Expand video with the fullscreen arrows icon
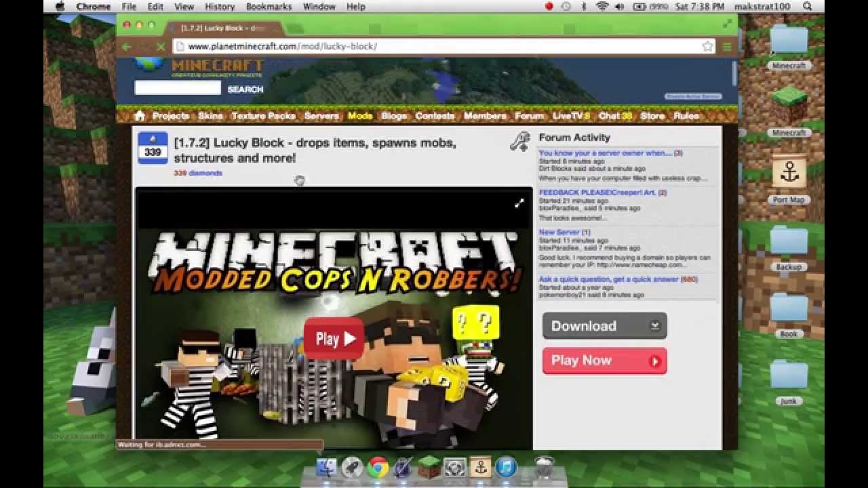 click(x=519, y=203)
